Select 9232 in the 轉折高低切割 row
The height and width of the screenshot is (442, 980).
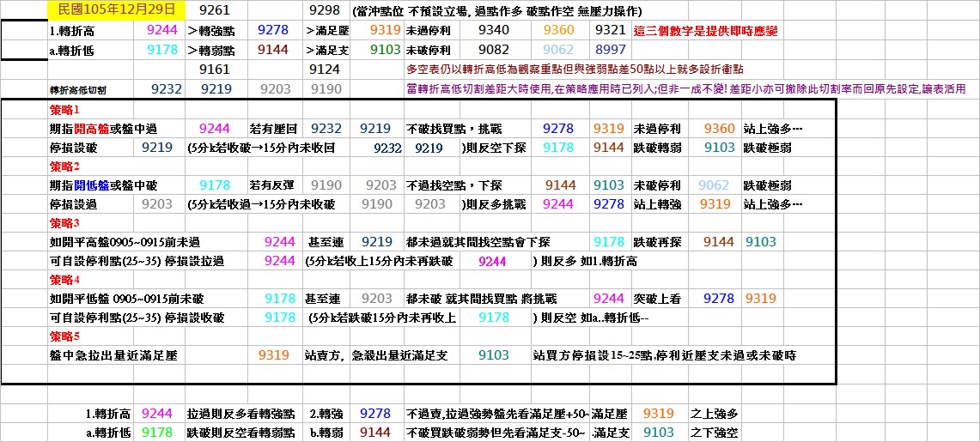[x=167, y=89]
